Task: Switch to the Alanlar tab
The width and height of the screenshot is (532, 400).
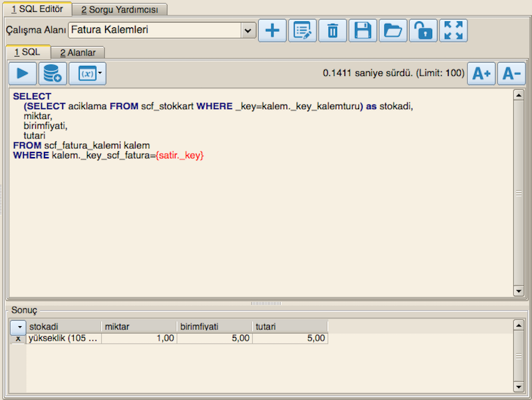Action: click(x=78, y=53)
